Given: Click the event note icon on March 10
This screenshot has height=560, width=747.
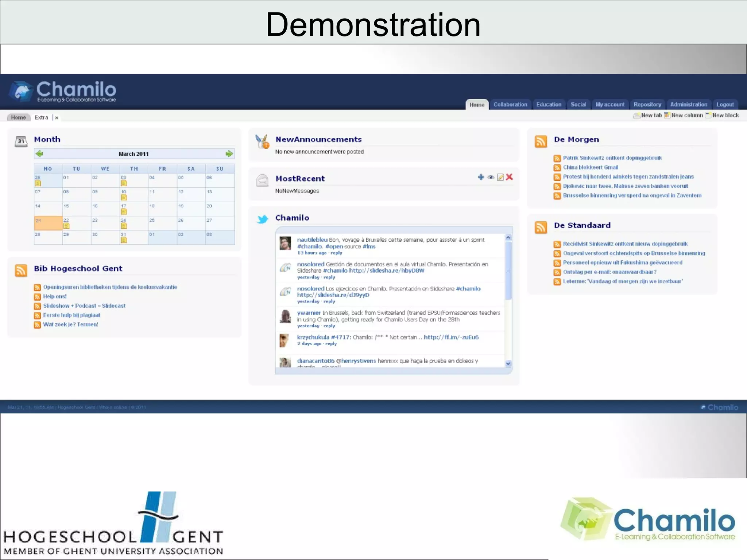Looking at the screenshot, I should pos(124,198).
